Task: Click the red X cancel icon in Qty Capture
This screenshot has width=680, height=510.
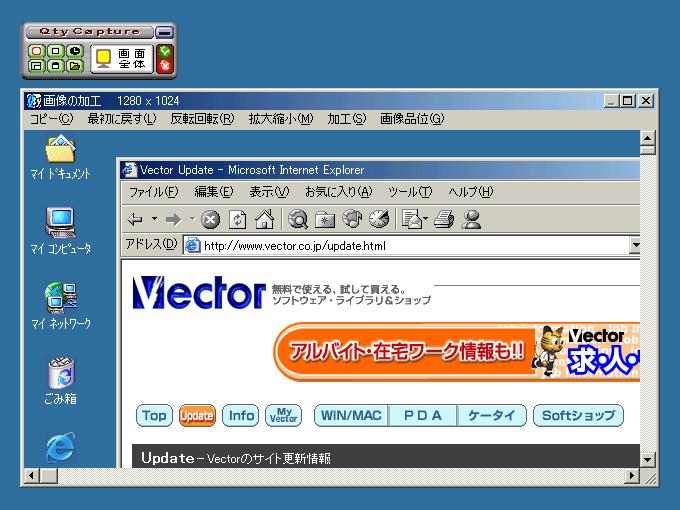Action: 165,65
